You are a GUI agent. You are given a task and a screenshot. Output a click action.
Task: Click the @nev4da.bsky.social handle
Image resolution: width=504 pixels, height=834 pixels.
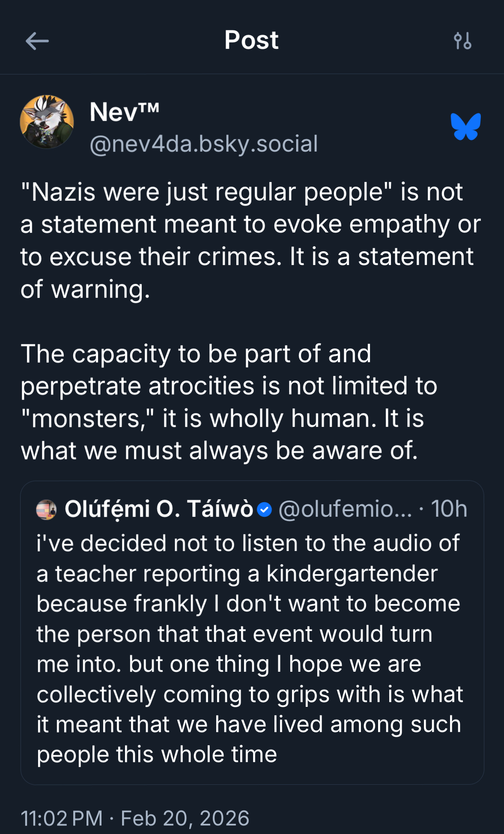[x=204, y=144]
